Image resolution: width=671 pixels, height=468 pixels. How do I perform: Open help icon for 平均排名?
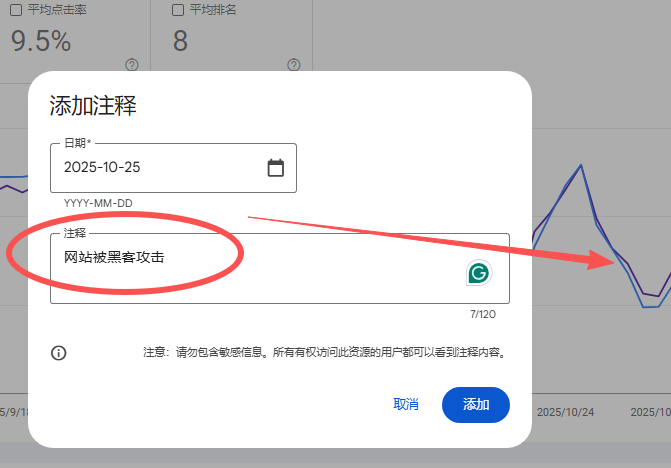click(294, 65)
